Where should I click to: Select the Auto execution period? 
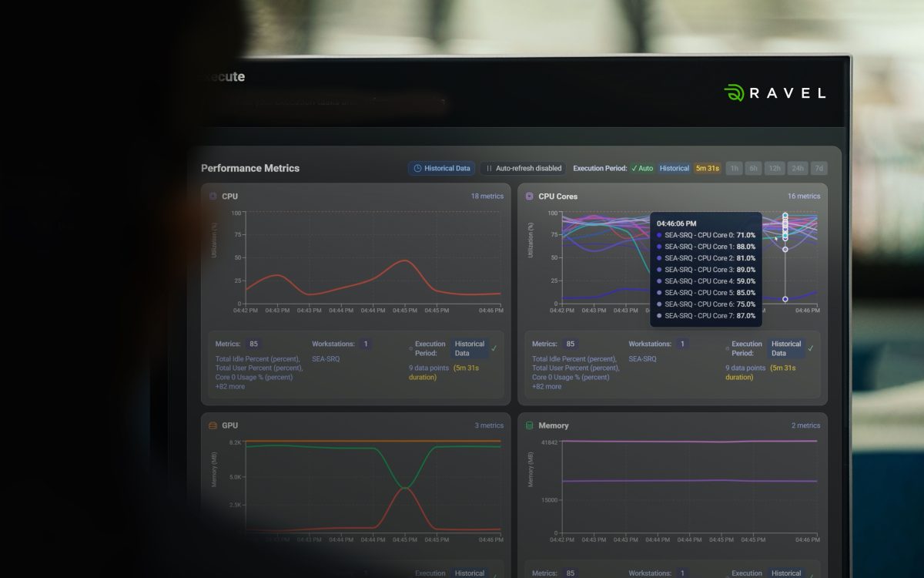642,168
